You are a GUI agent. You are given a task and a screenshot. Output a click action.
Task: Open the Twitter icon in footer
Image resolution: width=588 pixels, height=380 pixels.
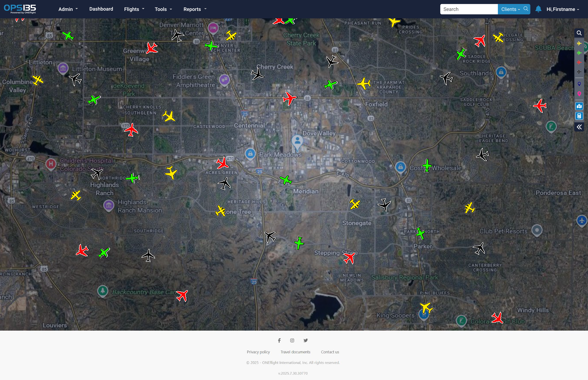click(305, 341)
